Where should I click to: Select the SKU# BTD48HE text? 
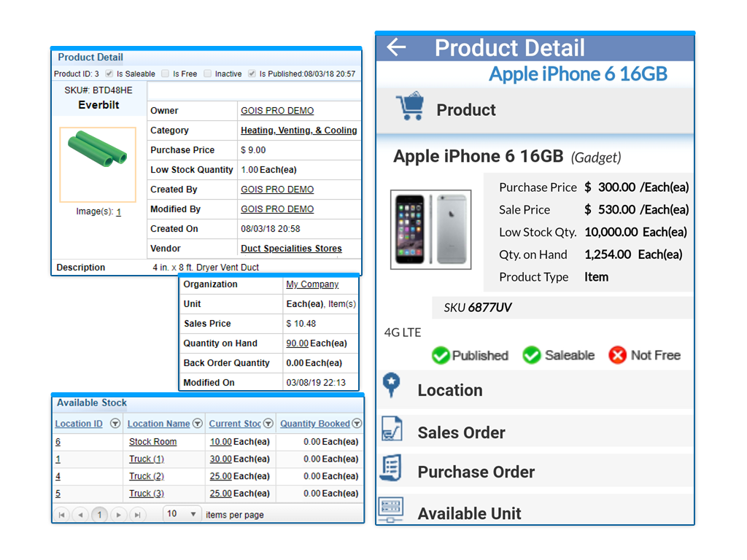coord(98,90)
